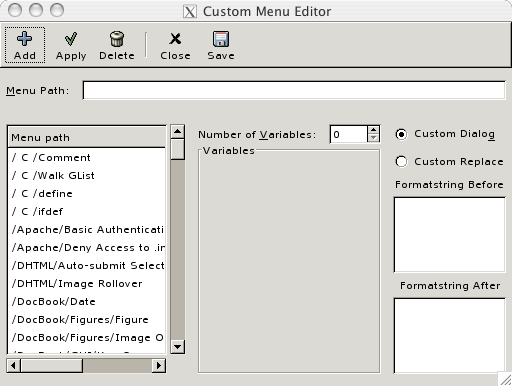Click the Add plus icon
The width and height of the screenshot is (512, 386).
pyautogui.click(x=24, y=39)
